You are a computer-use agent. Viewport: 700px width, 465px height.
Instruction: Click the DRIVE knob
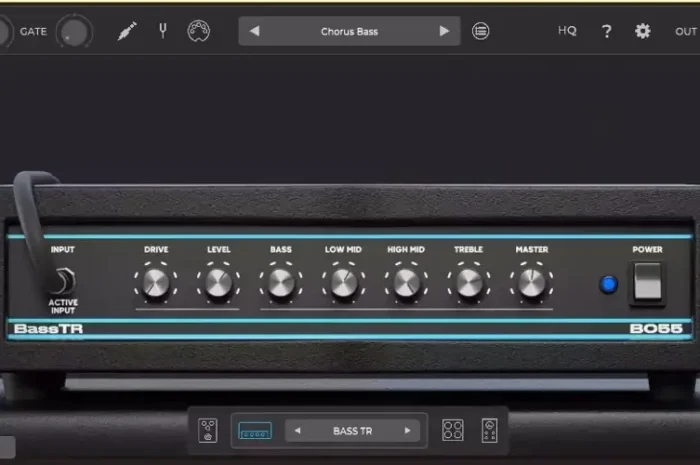point(155,283)
